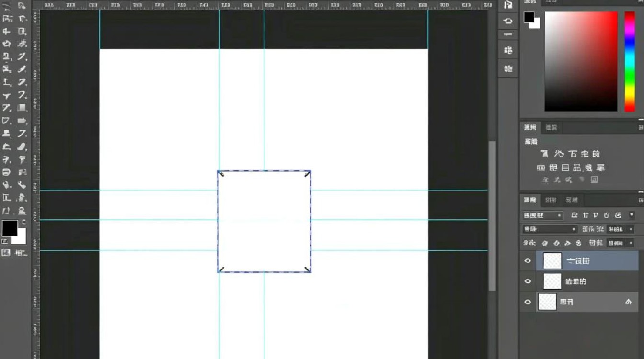Click the first adjustment icon in the top adjustments row
Screen dimensions: 644x359
[x=544, y=154]
